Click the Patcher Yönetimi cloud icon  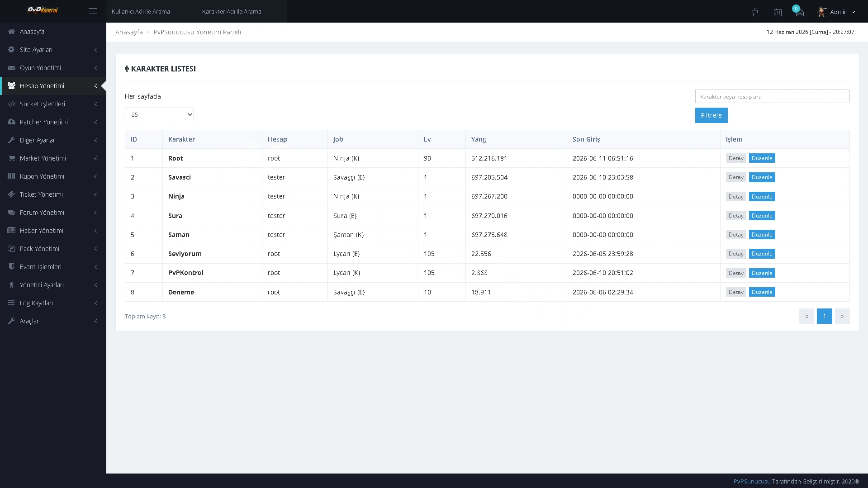tap(11, 122)
